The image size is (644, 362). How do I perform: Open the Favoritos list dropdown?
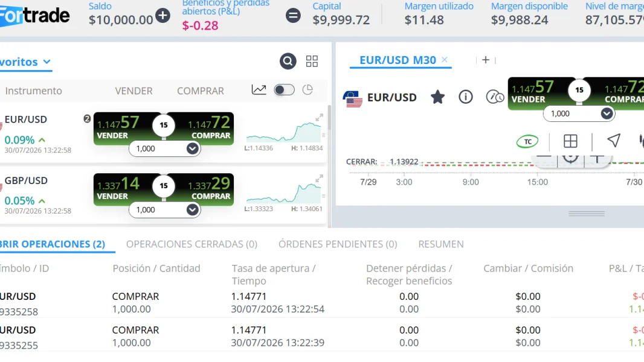pos(25,62)
